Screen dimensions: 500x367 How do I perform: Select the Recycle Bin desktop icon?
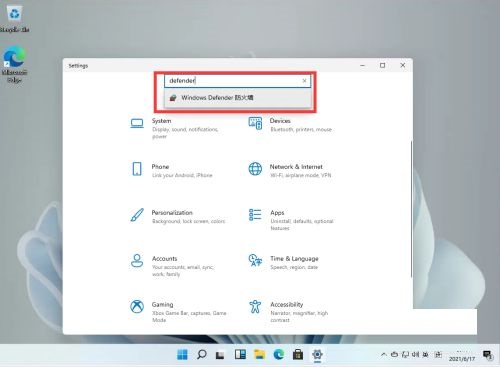click(x=14, y=19)
